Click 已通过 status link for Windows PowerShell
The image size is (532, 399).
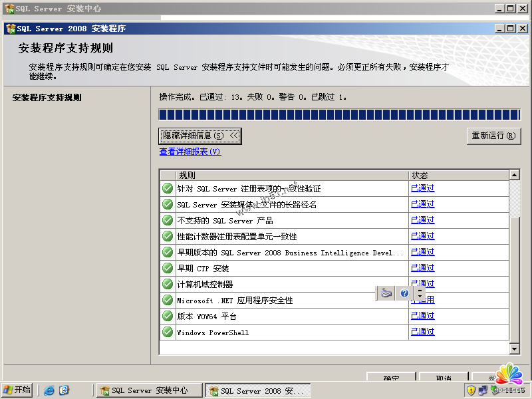tap(422, 332)
